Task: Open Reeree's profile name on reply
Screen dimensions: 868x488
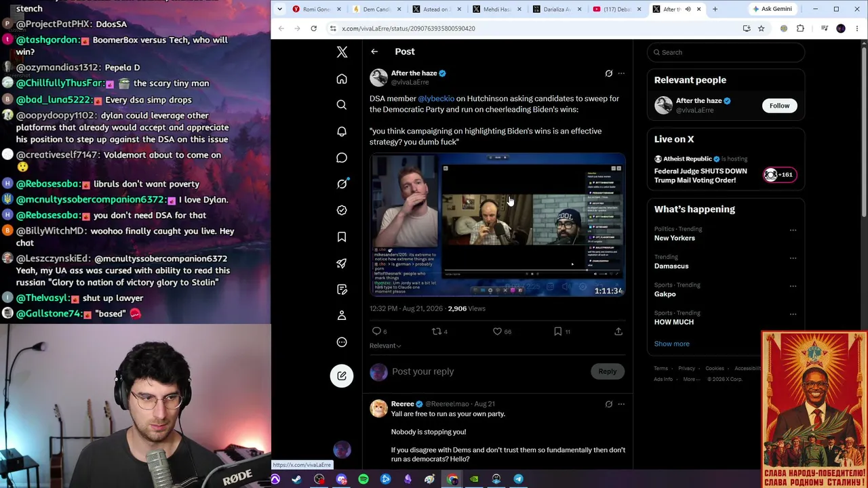Action: 402,404
